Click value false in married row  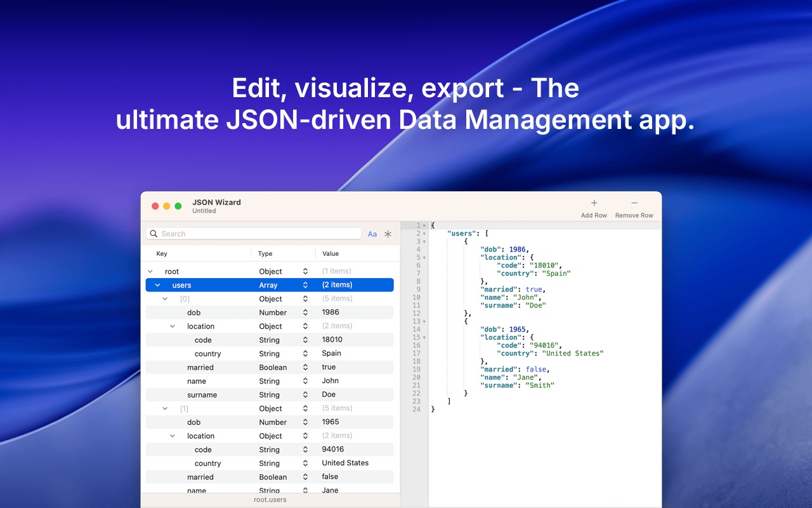[330, 477]
